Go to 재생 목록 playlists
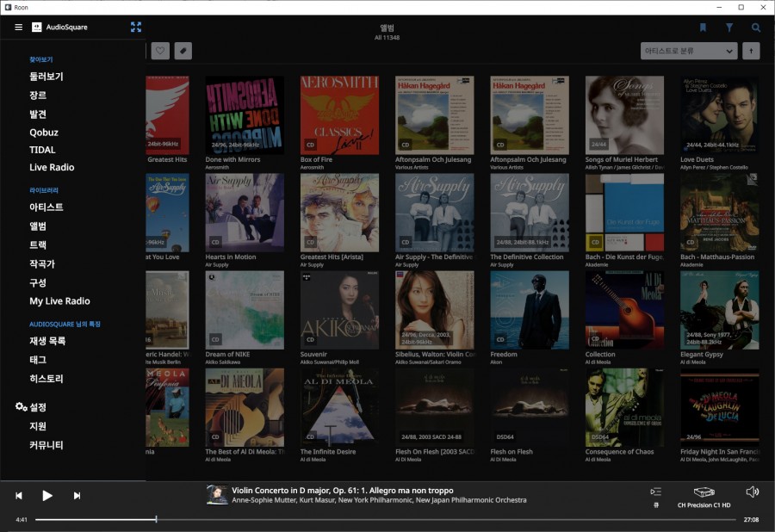 (47, 341)
